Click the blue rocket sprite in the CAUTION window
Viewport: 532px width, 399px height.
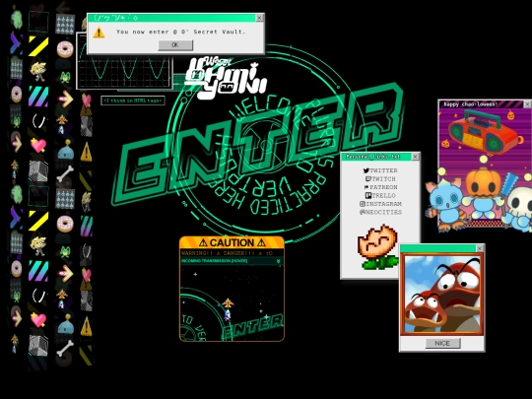point(228,315)
